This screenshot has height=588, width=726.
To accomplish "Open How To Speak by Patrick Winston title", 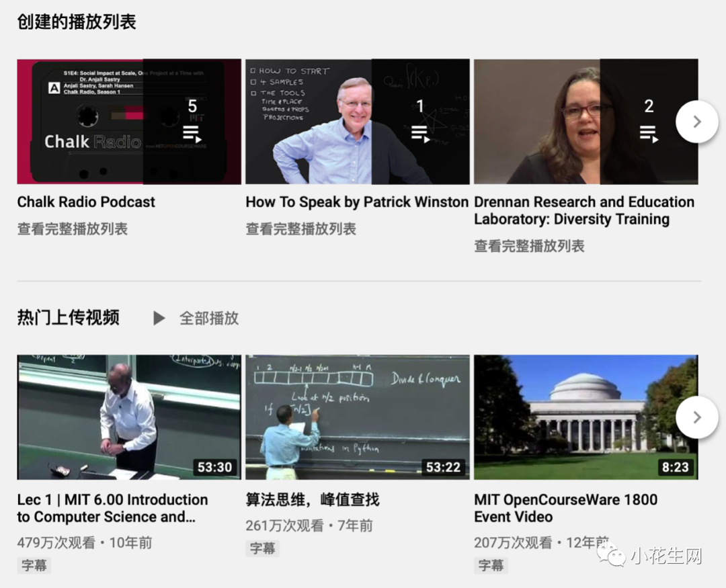I will pyautogui.click(x=357, y=202).
